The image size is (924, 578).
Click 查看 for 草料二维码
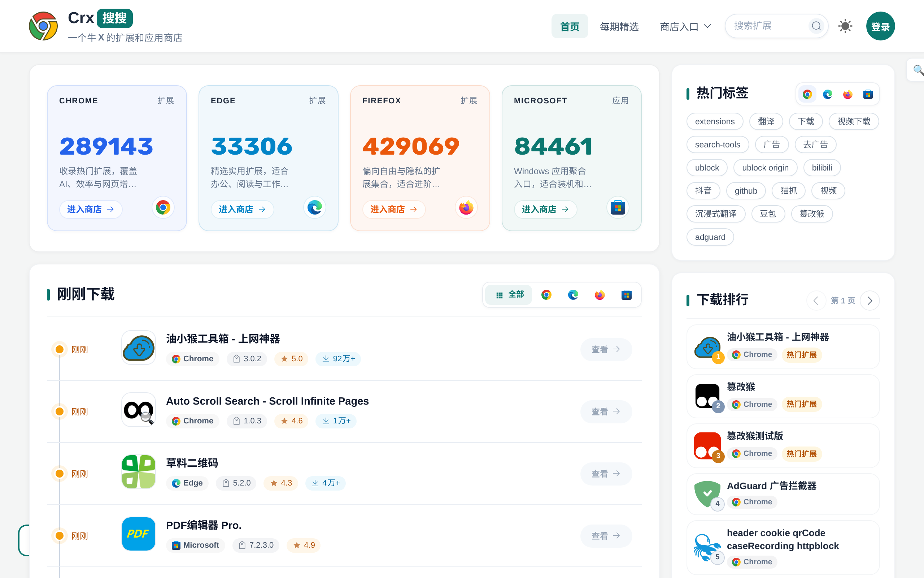tap(606, 474)
